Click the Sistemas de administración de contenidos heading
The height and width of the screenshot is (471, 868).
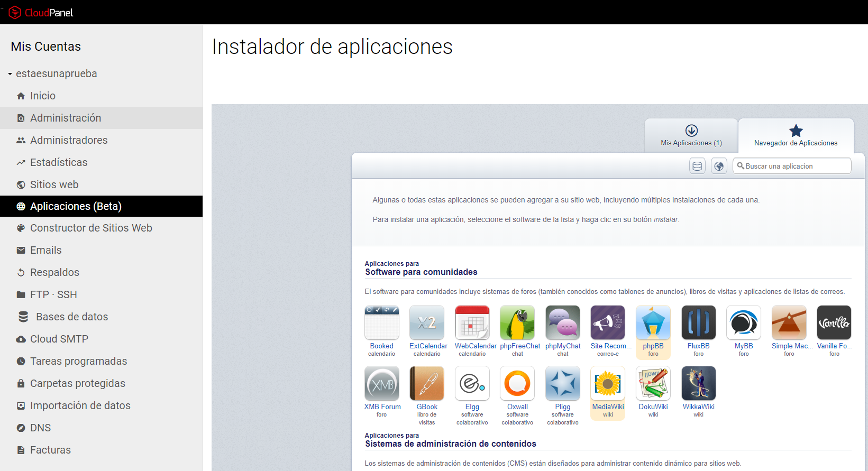click(451, 444)
